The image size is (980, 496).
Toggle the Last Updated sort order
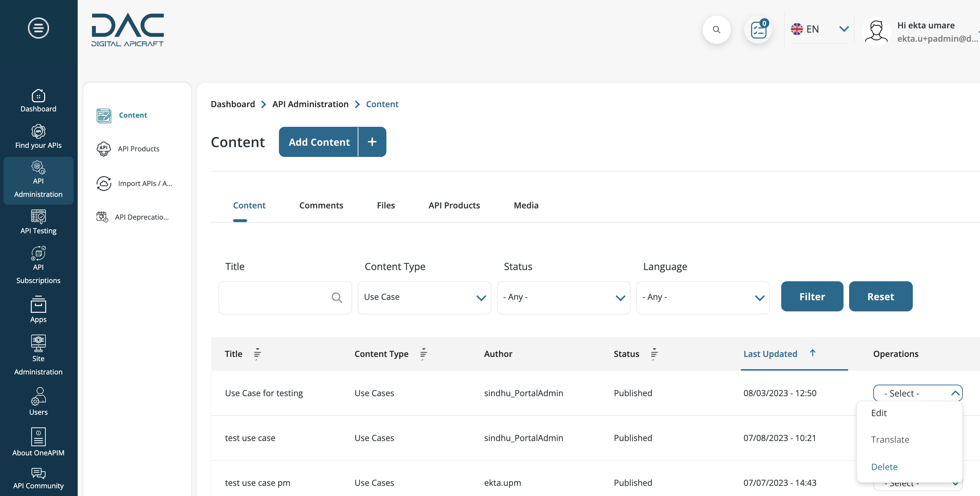[813, 353]
